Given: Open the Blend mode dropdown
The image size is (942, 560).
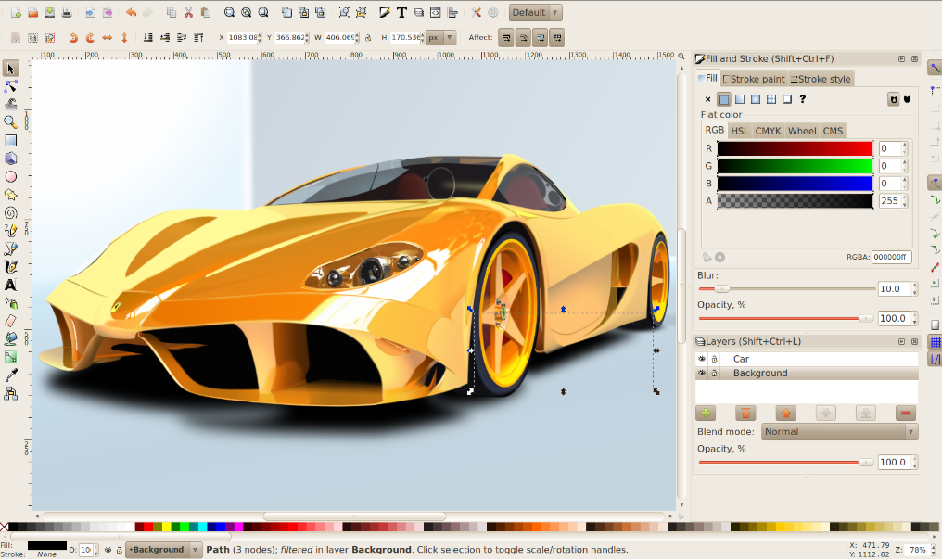Looking at the screenshot, I should pyautogui.click(x=837, y=431).
